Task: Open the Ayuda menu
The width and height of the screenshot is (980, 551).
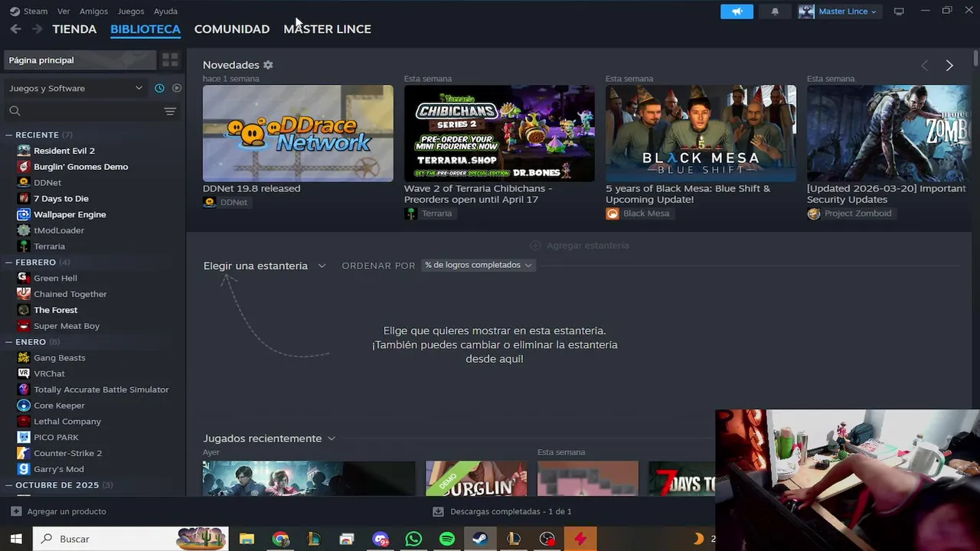Action: [x=165, y=11]
